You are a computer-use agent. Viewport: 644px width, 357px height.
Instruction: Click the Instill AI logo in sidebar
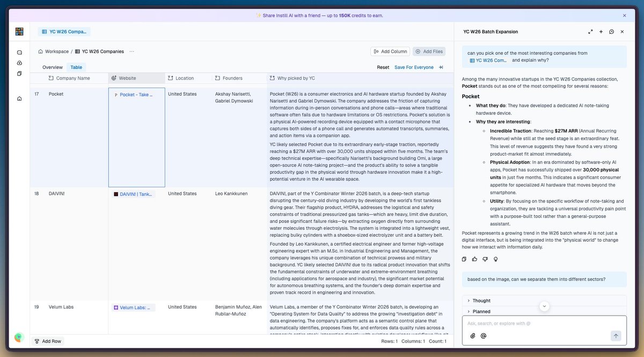pyautogui.click(x=19, y=32)
